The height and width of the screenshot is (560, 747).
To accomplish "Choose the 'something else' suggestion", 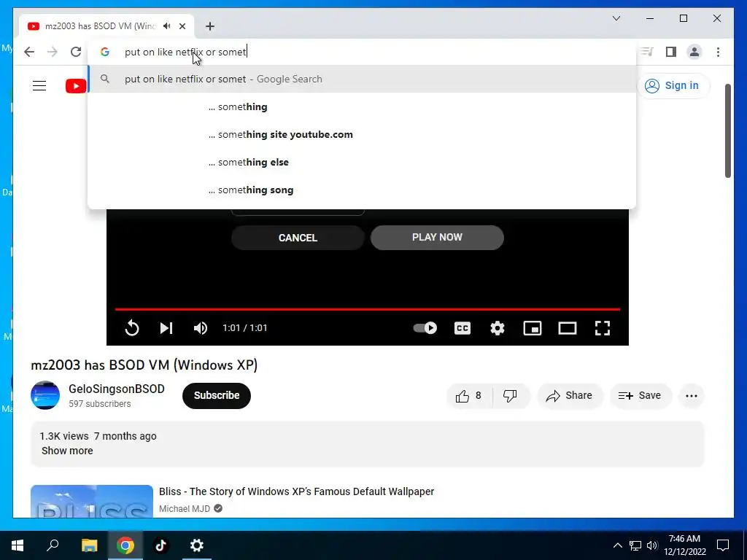I will point(362,162).
